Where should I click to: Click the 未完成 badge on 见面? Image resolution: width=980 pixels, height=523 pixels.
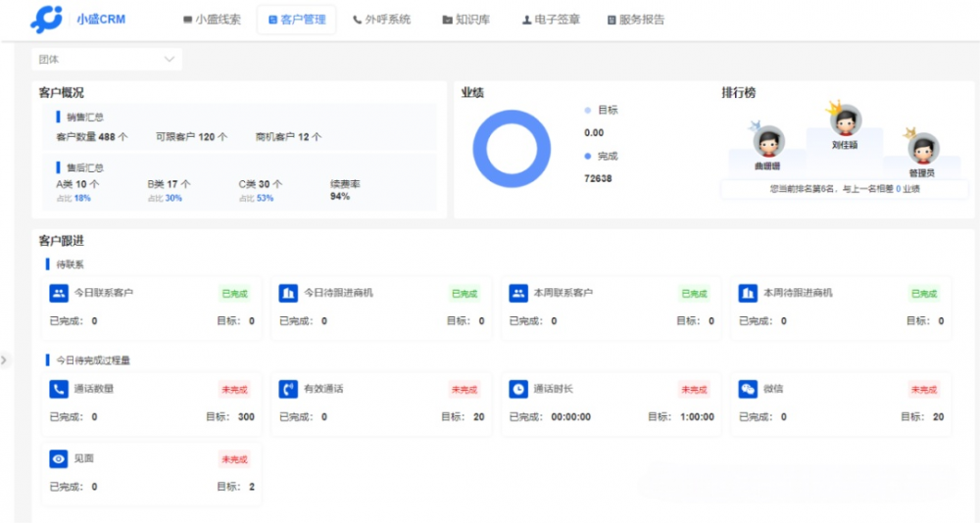pos(234,459)
